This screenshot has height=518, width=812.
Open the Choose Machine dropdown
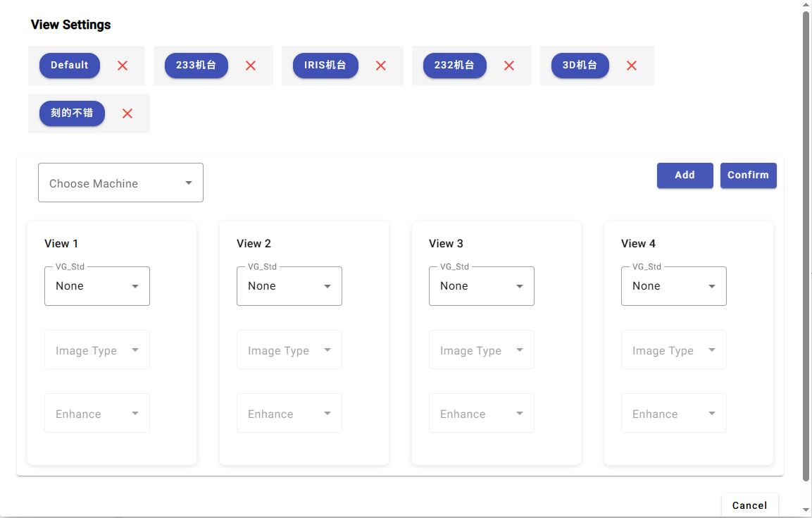[x=120, y=183]
